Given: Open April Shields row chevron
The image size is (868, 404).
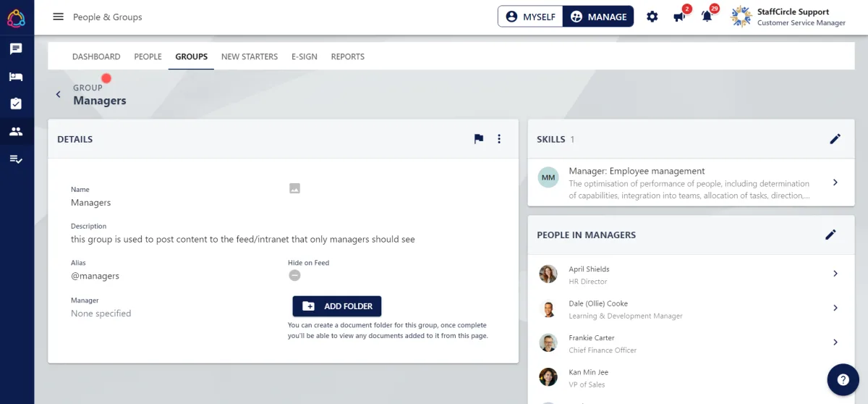Looking at the screenshot, I should click(835, 274).
